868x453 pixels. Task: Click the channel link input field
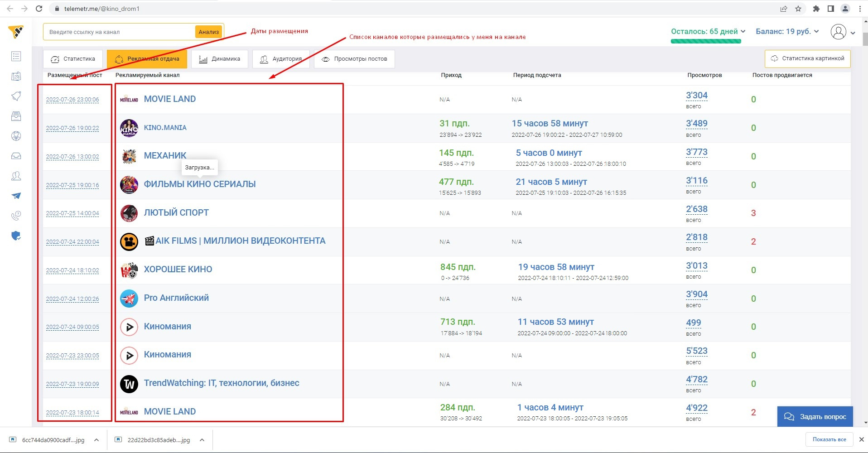click(x=120, y=32)
